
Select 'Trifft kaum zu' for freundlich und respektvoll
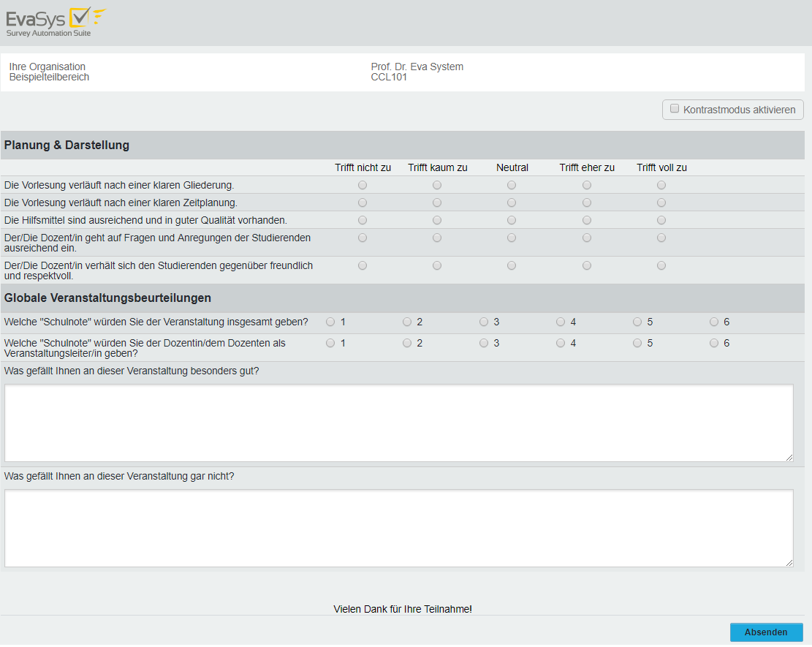[x=437, y=265]
